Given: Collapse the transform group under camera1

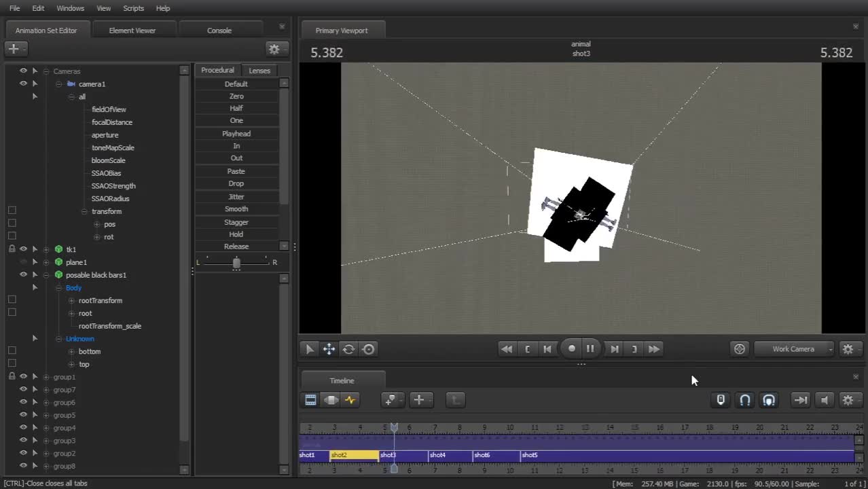Looking at the screenshot, I should (x=84, y=212).
